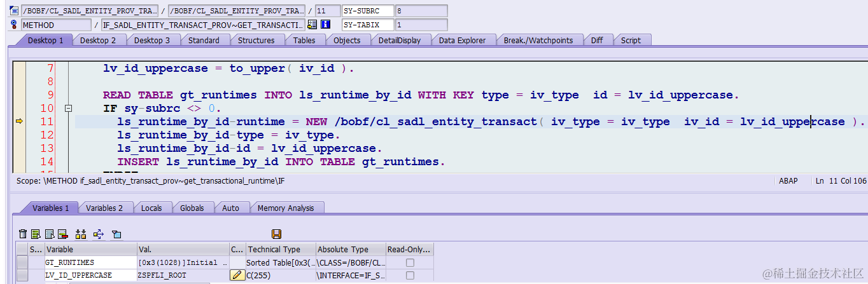This screenshot has width=868, height=284.
Task: Open the DetailDisplay tab
Action: 399,40
